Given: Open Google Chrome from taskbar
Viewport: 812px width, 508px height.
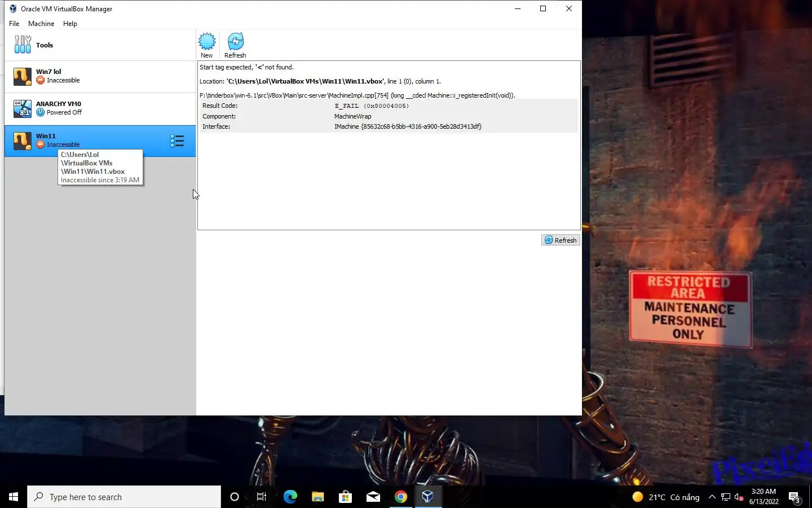Looking at the screenshot, I should (400, 497).
